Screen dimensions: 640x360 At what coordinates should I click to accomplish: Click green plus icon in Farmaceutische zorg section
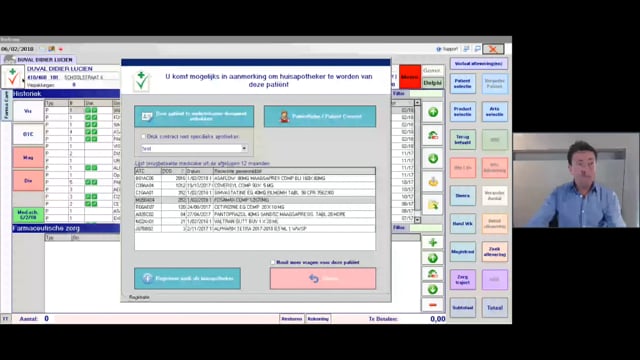(x=433, y=242)
